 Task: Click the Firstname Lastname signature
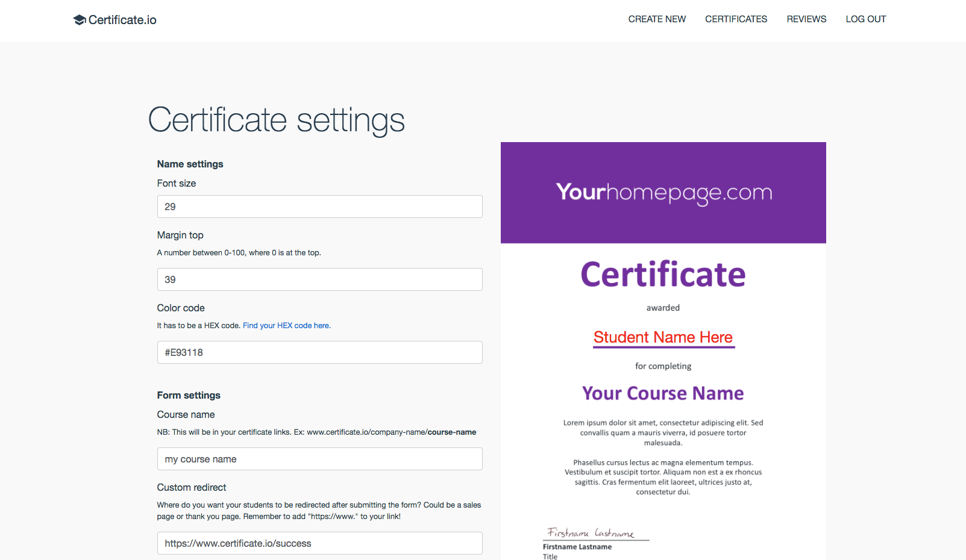(591, 532)
